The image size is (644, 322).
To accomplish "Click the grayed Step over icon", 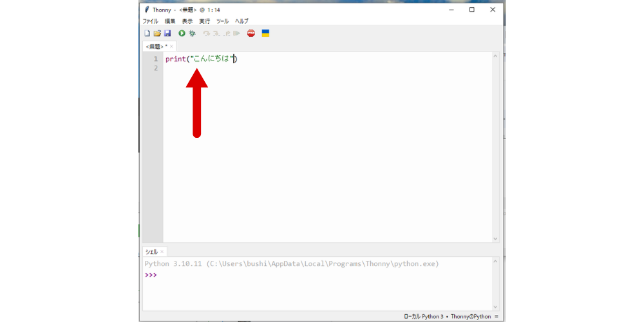I will point(207,33).
